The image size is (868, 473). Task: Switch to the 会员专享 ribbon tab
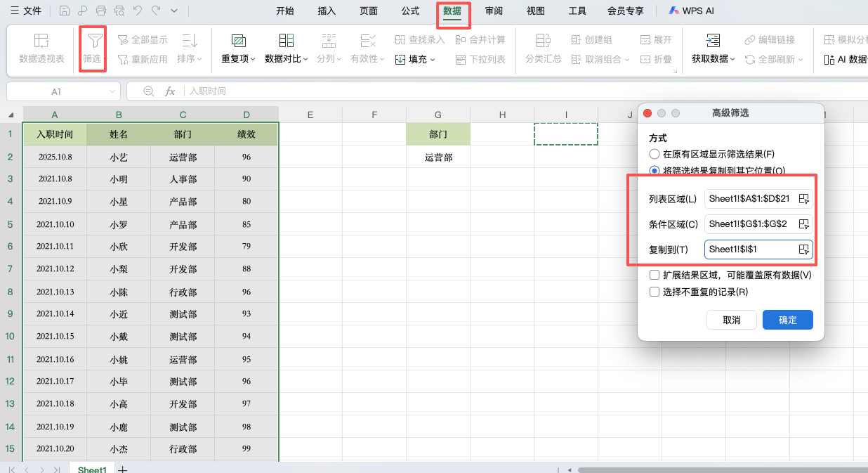click(625, 11)
